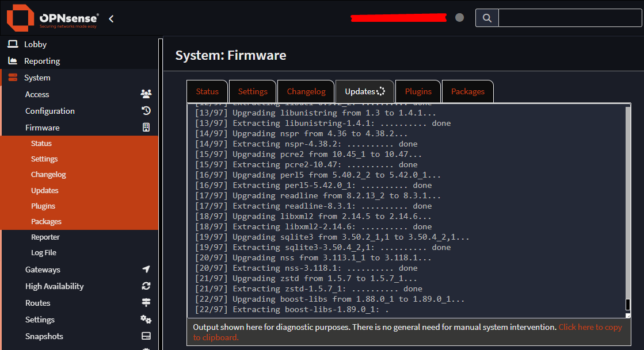Image resolution: width=644 pixels, height=350 pixels.
Task: Click the High Availability sync icon
Action: point(146,286)
